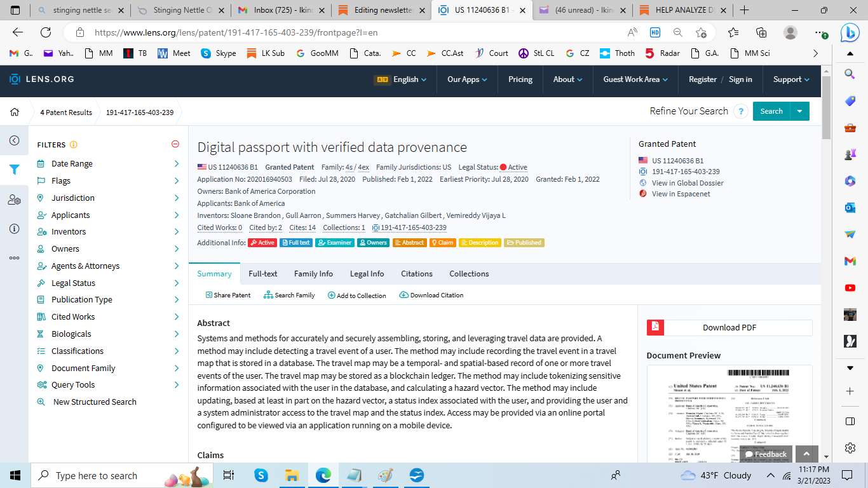Click the Sign in link
This screenshot has height=488, width=868.
[x=740, y=79]
